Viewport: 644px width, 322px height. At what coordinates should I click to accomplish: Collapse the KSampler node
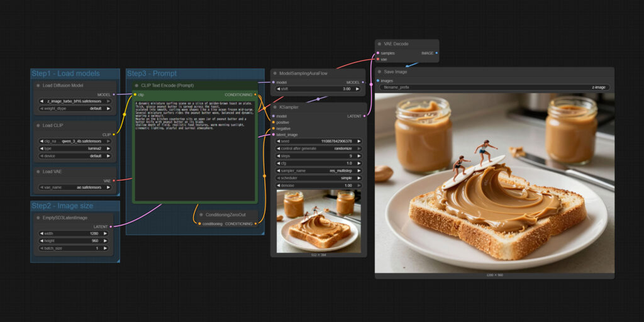pos(275,108)
